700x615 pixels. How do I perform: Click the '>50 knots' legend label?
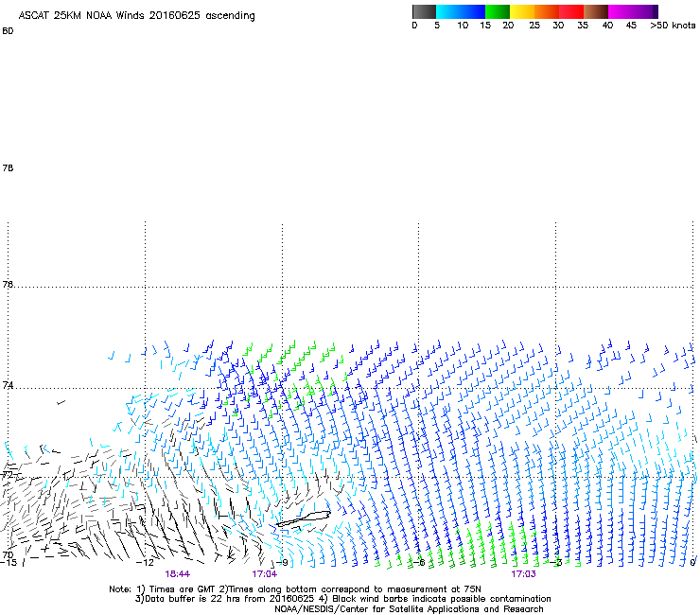pos(673,26)
